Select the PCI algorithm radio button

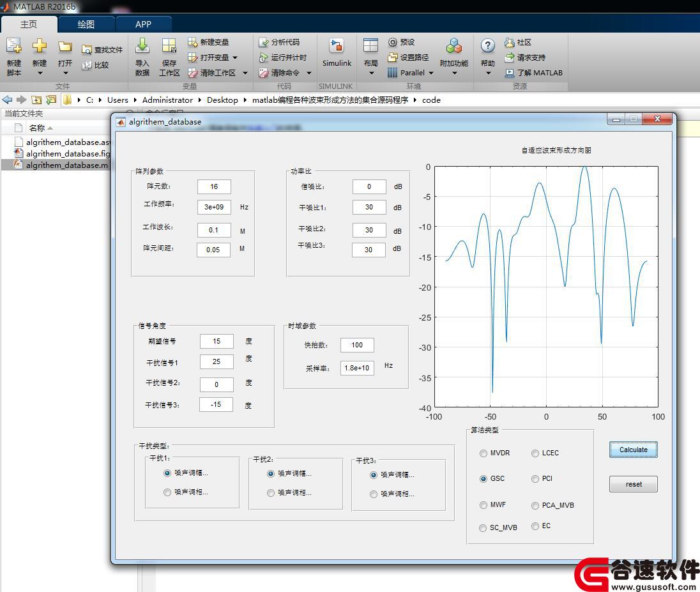(535, 478)
